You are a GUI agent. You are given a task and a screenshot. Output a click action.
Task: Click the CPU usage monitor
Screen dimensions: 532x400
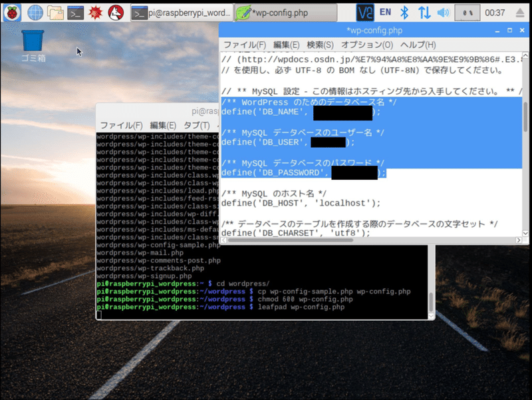point(467,13)
